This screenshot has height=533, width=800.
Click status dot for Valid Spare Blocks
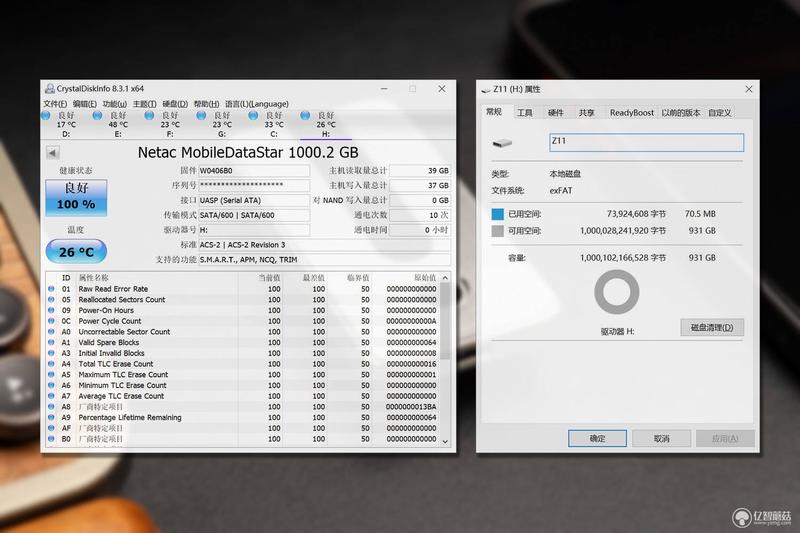pyautogui.click(x=51, y=342)
